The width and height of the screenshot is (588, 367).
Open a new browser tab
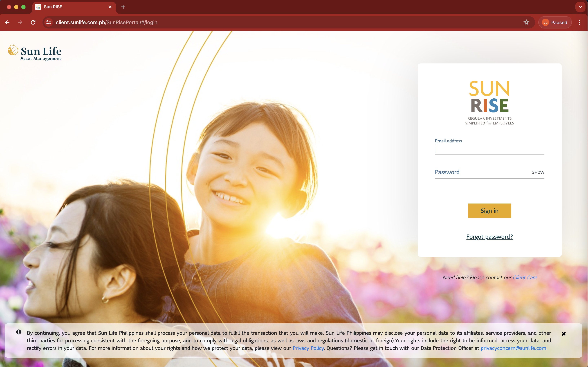(x=123, y=7)
